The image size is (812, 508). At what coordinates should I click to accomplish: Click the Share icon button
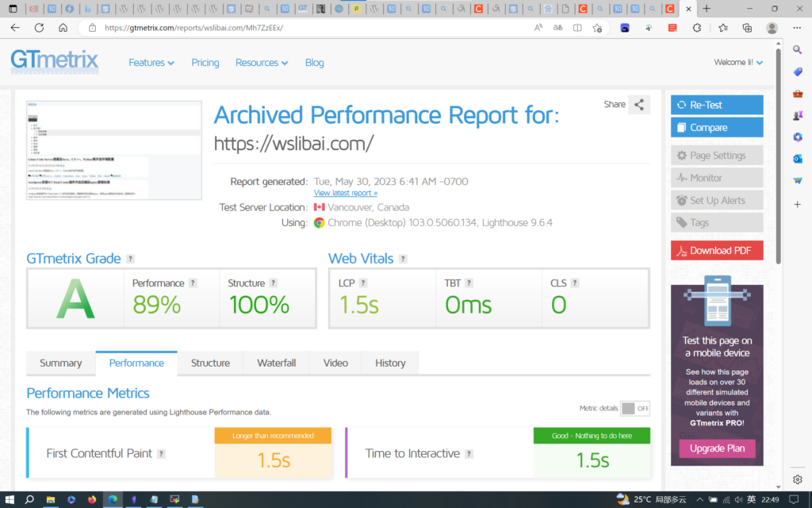pyautogui.click(x=639, y=105)
